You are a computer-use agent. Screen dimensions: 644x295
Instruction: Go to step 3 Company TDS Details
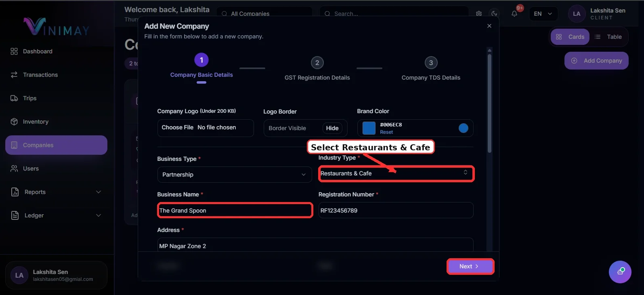(431, 68)
